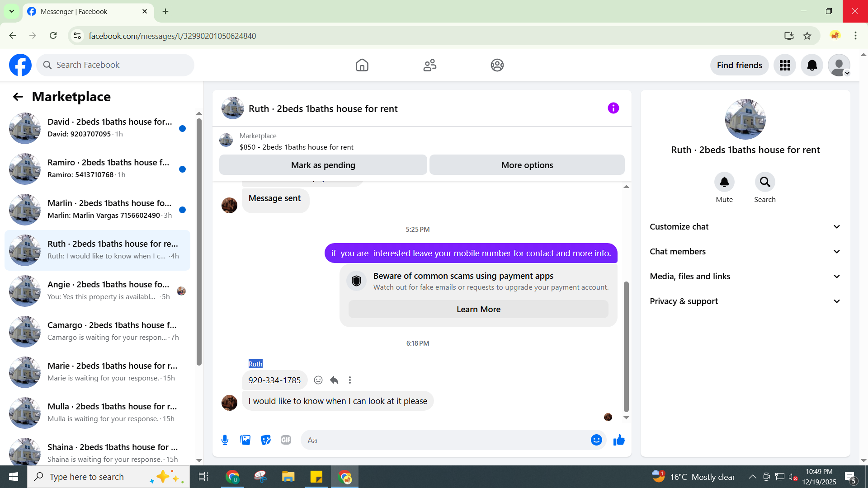This screenshot has height=488, width=868.
Task: Click the voice clip microphone icon
Action: 225,440
